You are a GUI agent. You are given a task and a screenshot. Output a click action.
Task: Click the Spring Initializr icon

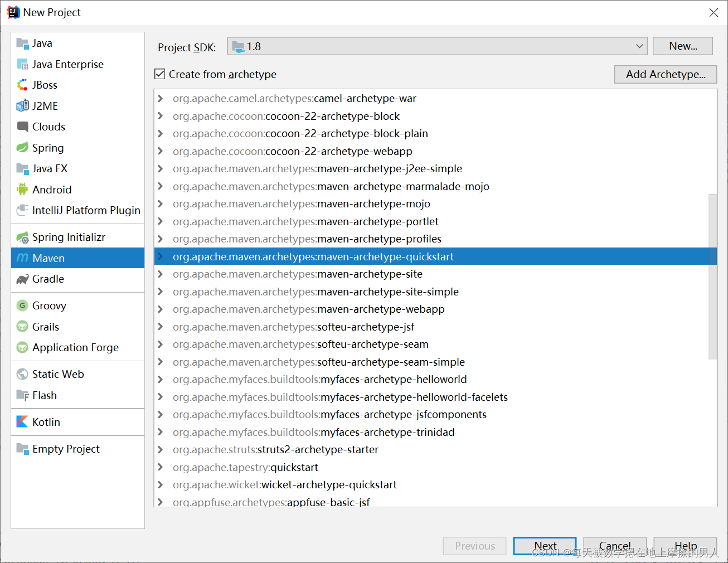(x=22, y=237)
